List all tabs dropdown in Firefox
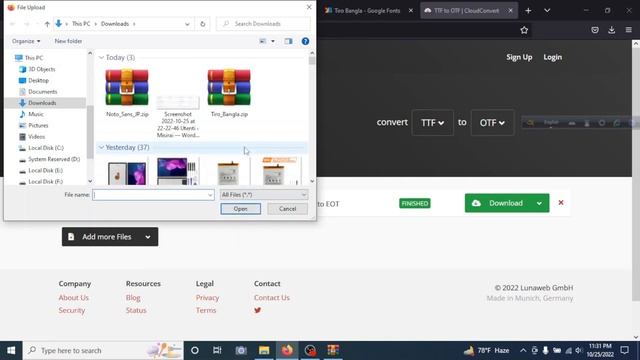 pos(547,11)
